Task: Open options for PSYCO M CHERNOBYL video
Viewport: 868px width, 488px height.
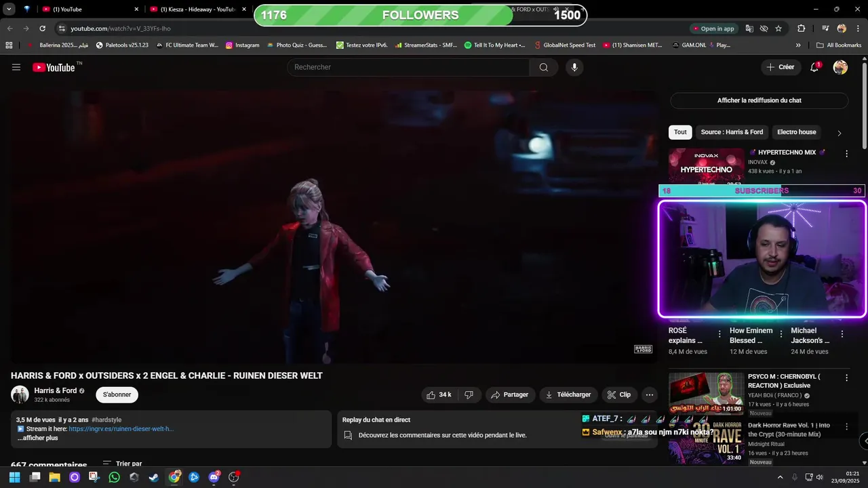Action: pos(846,378)
